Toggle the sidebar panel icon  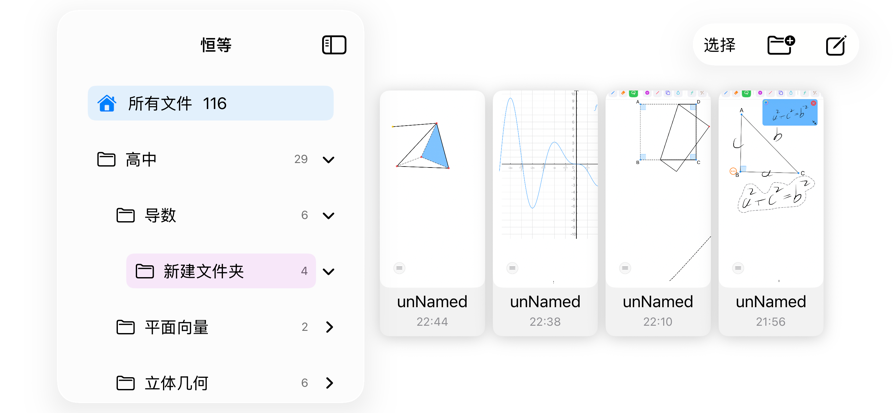coord(334,45)
